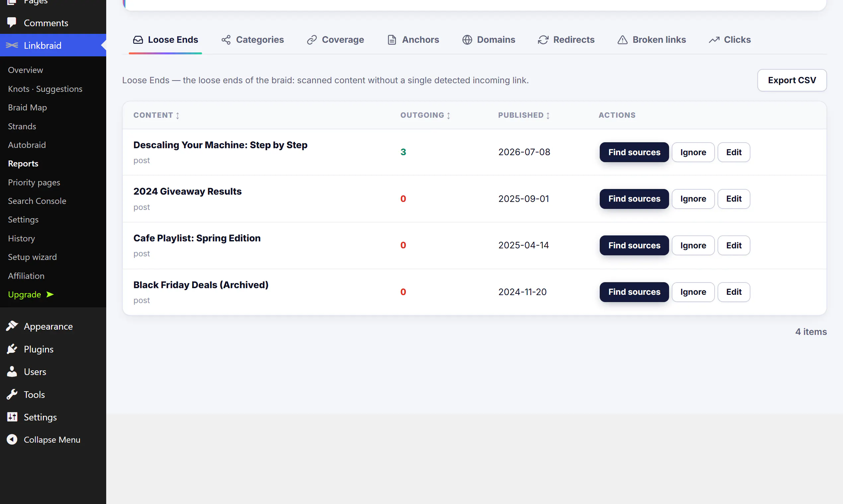
Task: Click the Categories share-nodes icon
Action: [226, 40]
